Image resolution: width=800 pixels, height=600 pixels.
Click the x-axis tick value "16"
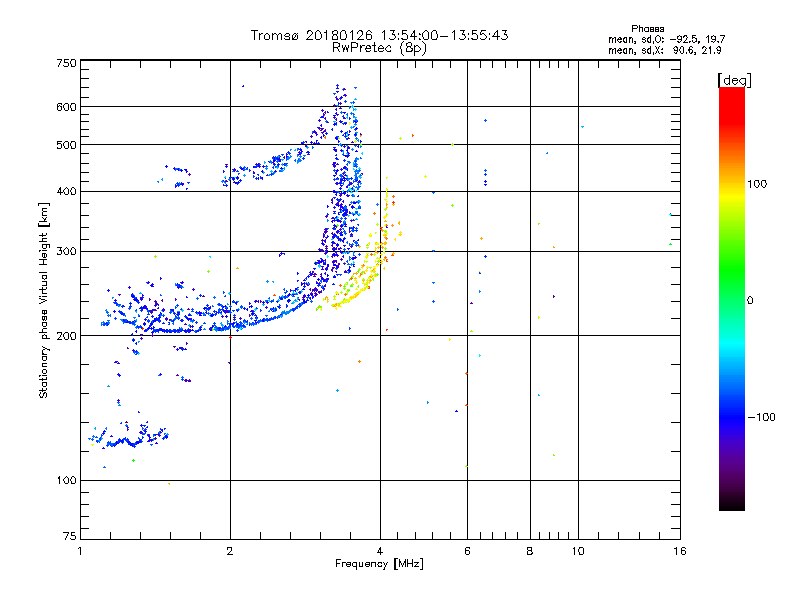point(680,551)
